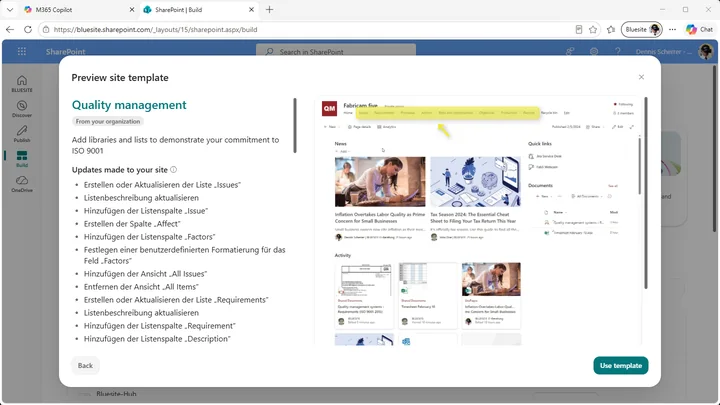Open a new browser tab
The width and height of the screenshot is (720, 405).
pos(270,10)
